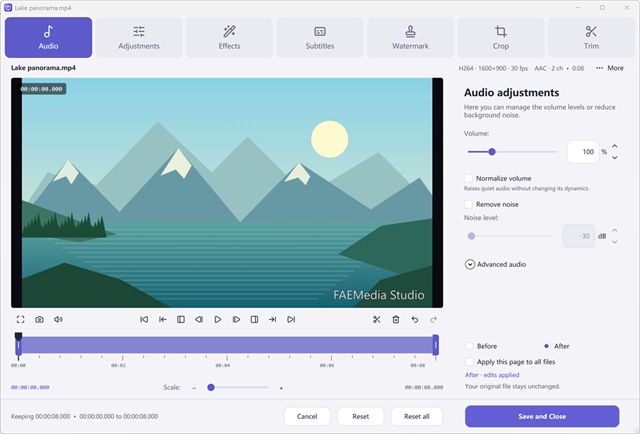Toggle fullscreen preview icon

pos(20,320)
